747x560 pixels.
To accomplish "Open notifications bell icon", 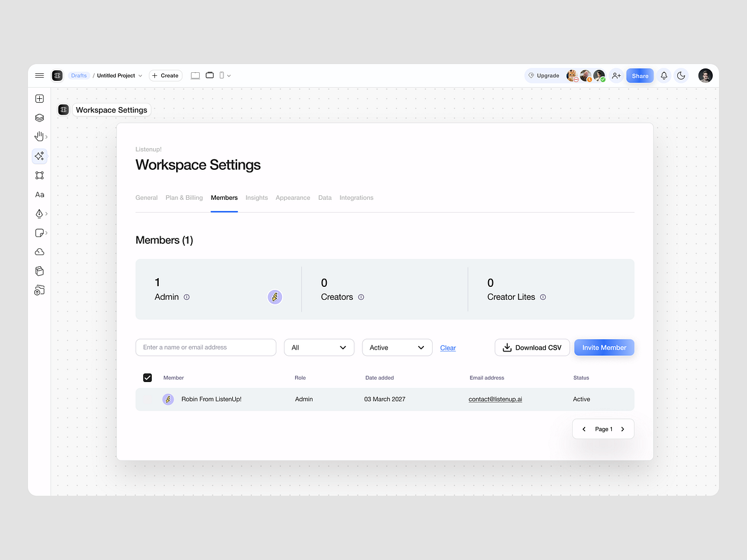I will pyautogui.click(x=664, y=75).
